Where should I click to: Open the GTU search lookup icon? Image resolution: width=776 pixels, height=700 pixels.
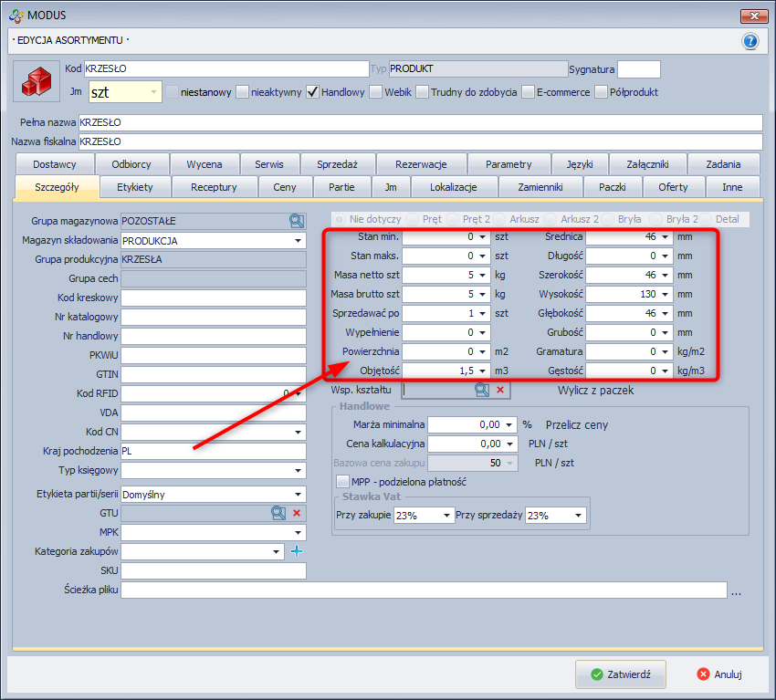(x=278, y=513)
